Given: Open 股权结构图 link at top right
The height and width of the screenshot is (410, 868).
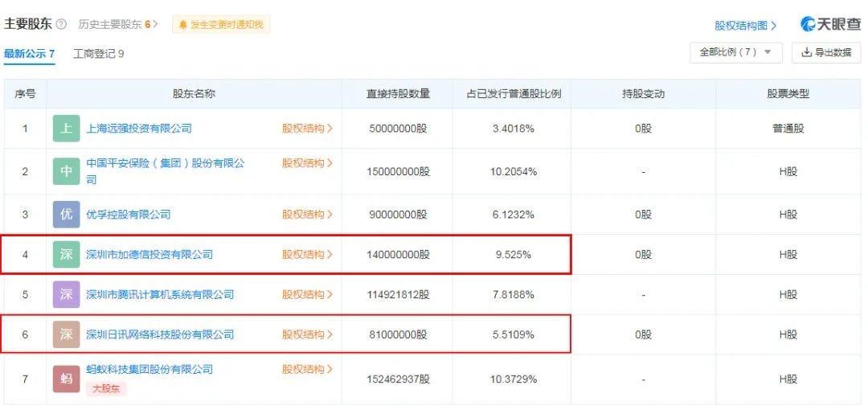Looking at the screenshot, I should 746,26.
